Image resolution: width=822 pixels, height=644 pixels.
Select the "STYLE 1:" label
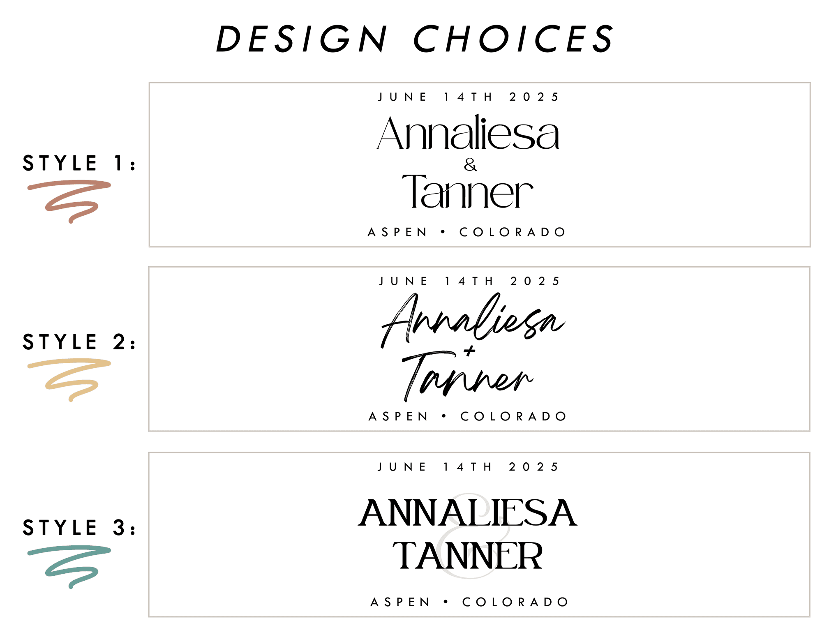pos(79,163)
